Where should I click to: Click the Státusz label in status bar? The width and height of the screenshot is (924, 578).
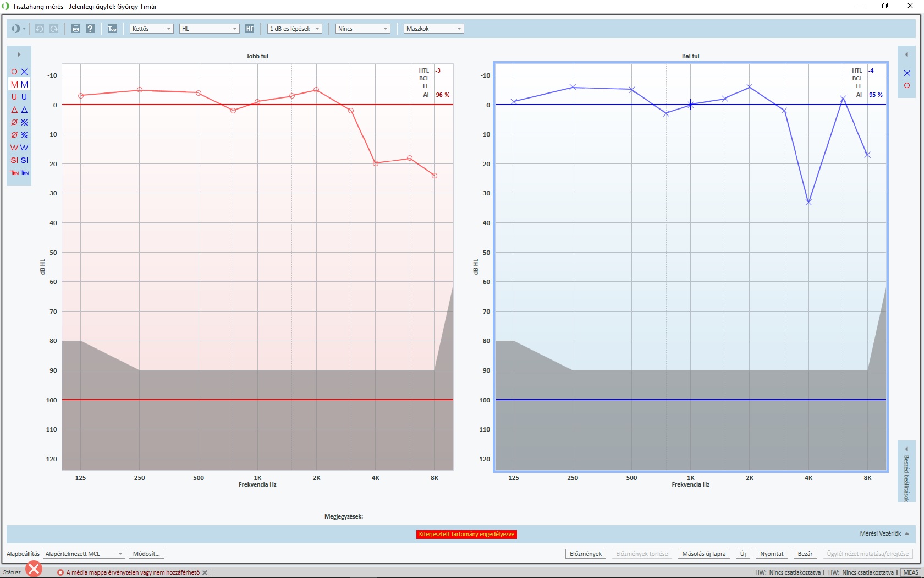[12, 572]
